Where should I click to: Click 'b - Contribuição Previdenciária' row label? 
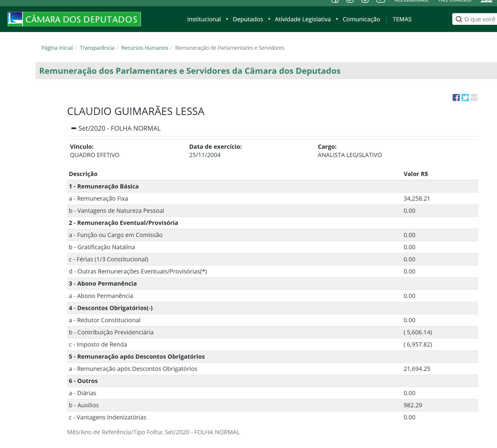click(x=111, y=332)
